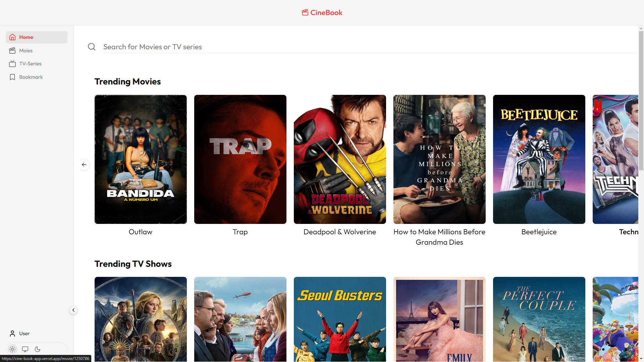Click the Bookmark icon in sidebar

pos(12,77)
